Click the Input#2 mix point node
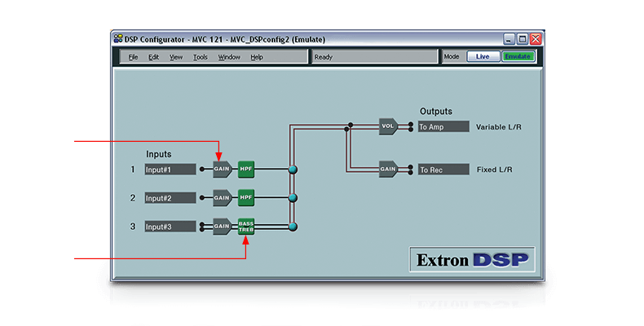Viewport: 644px width, 326px height. pyautogui.click(x=293, y=198)
